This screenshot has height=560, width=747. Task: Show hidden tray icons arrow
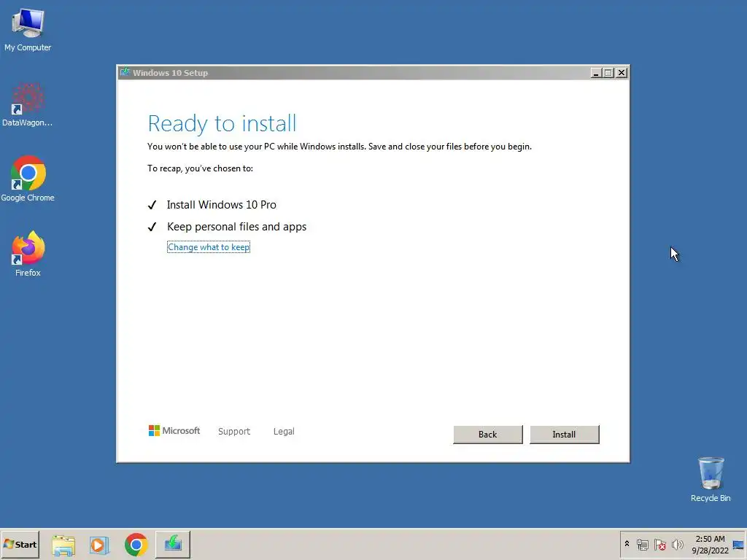point(627,544)
